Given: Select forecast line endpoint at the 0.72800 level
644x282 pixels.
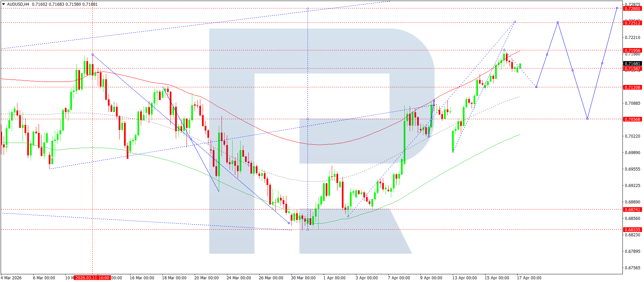Looking at the screenshot, I should [x=617, y=8].
